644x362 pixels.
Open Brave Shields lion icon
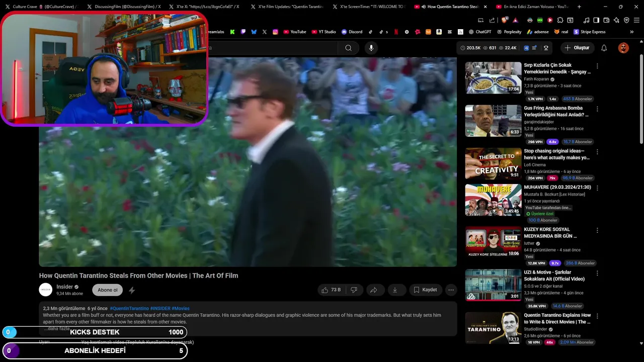pos(505,20)
